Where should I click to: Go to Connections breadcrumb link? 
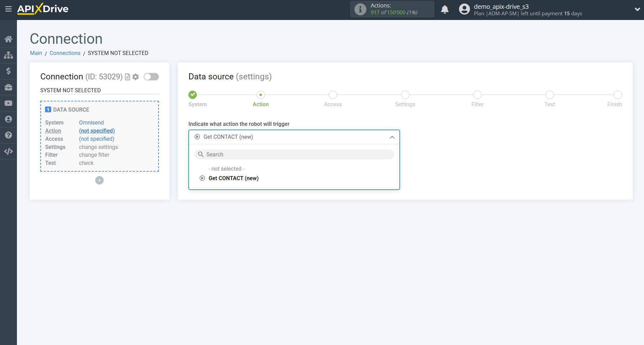[x=65, y=53]
